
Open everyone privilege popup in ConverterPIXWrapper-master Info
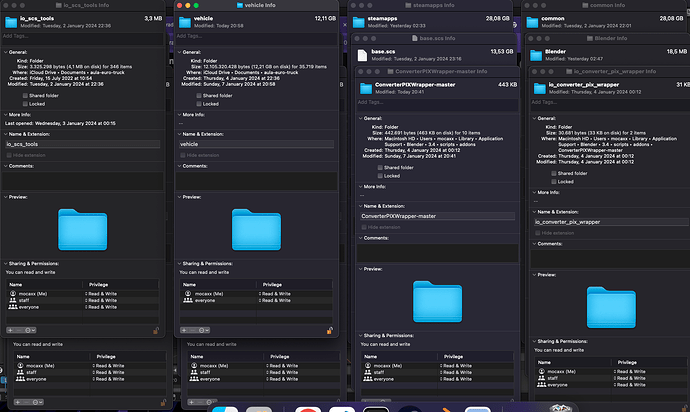click(x=456, y=379)
